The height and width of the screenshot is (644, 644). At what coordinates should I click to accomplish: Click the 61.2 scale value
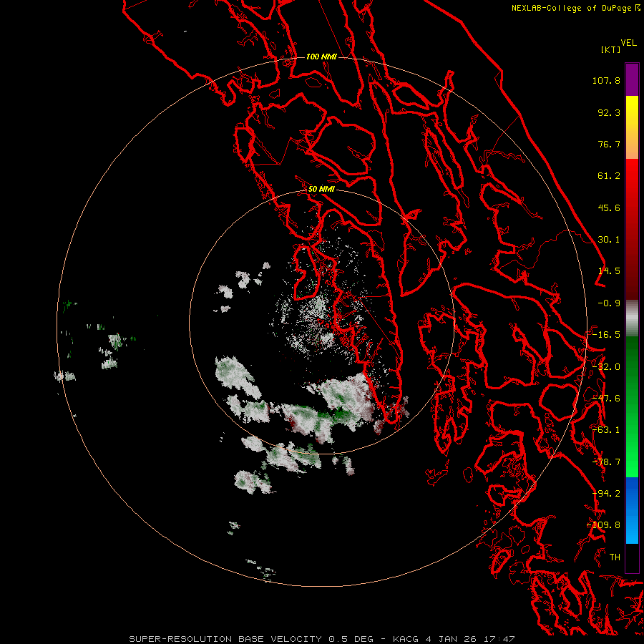(x=609, y=176)
